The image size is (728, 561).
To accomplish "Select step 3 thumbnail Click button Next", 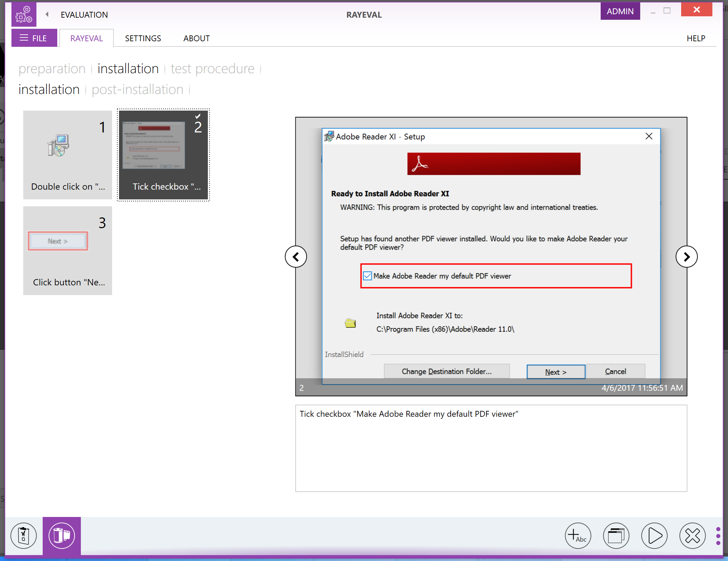I will [68, 251].
